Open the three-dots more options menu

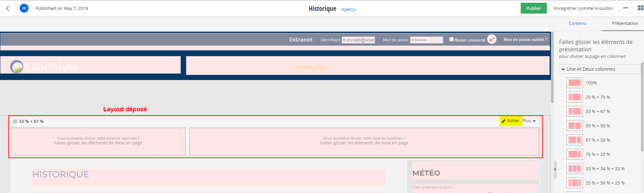coord(625,8)
